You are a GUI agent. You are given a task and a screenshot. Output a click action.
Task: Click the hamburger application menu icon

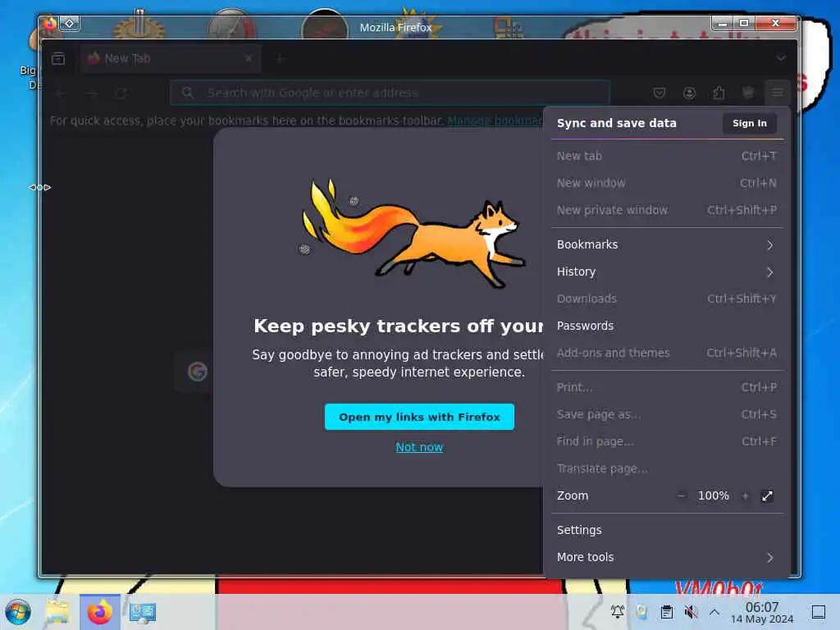778,93
